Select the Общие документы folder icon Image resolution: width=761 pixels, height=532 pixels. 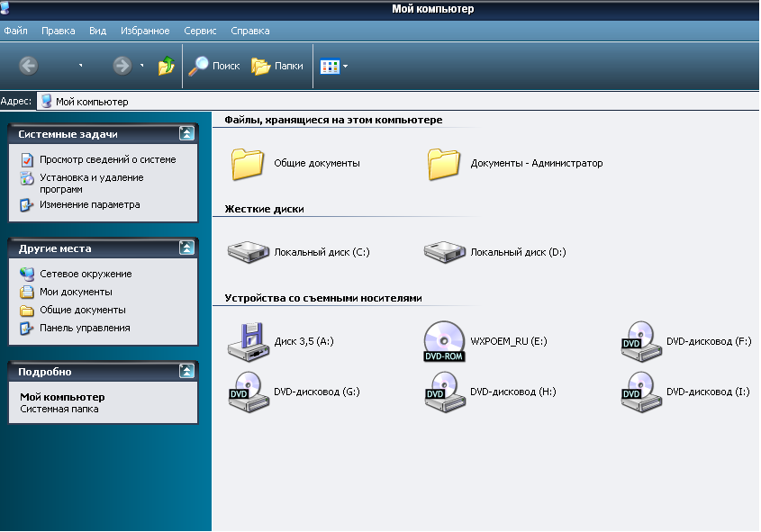[248, 164]
